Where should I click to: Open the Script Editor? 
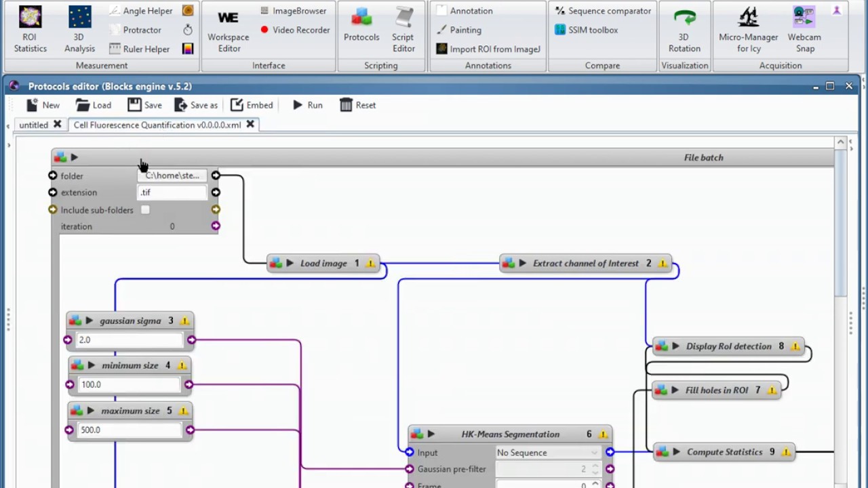(x=403, y=28)
